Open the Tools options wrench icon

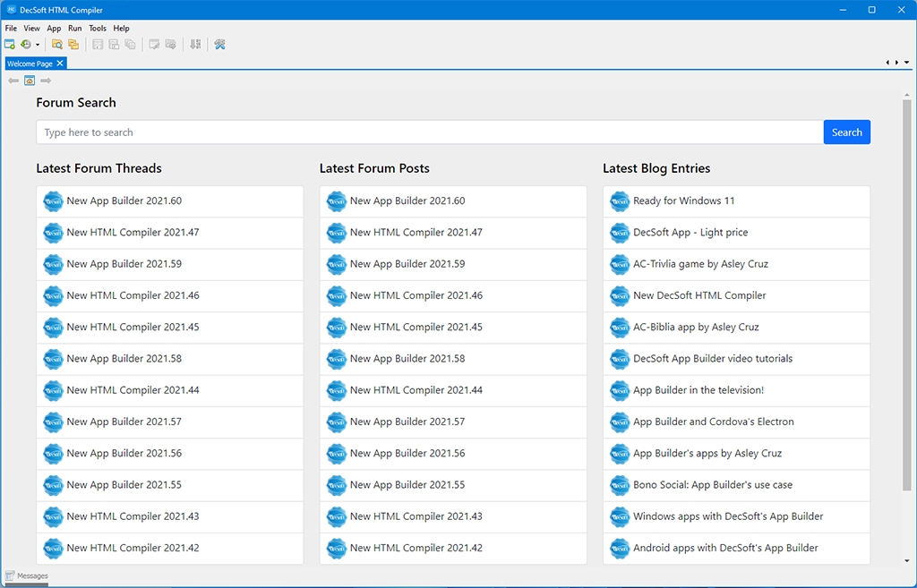pyautogui.click(x=219, y=44)
